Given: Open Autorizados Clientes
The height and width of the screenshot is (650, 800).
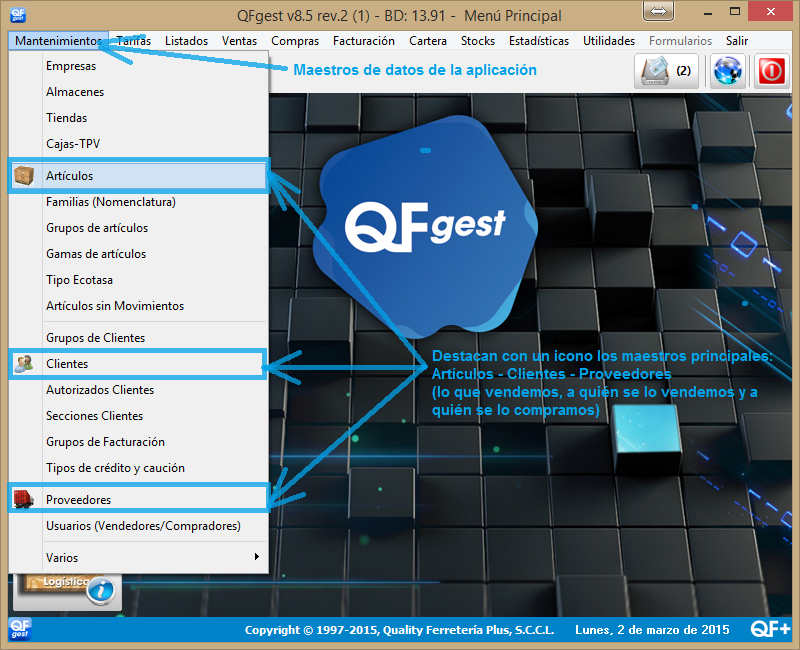Looking at the screenshot, I should tap(138, 390).
